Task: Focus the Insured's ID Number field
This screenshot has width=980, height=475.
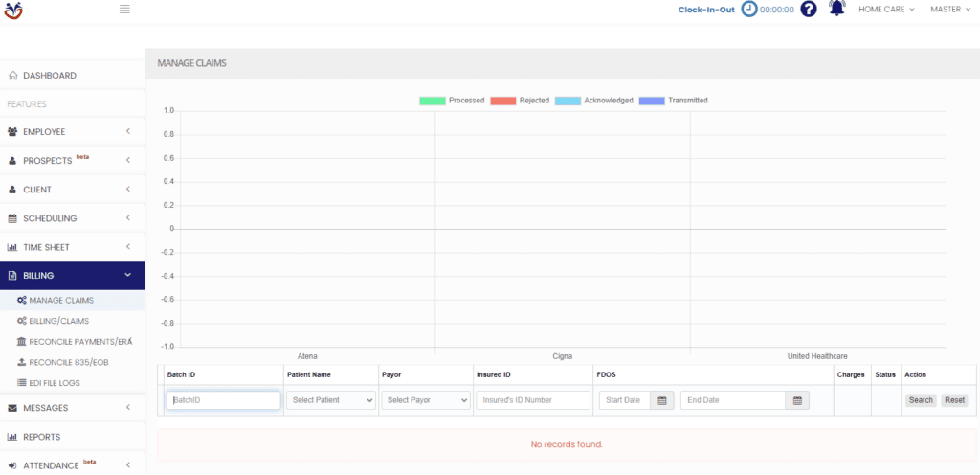Action: (x=533, y=400)
